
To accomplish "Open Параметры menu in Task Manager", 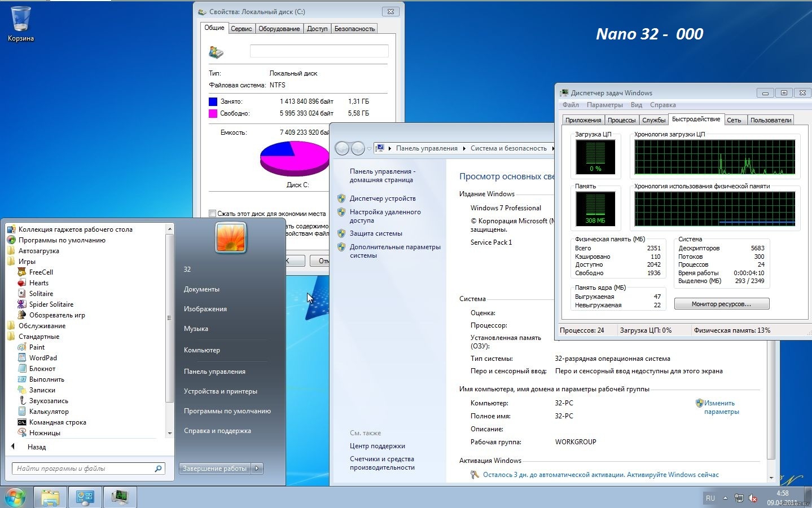I will (x=604, y=105).
